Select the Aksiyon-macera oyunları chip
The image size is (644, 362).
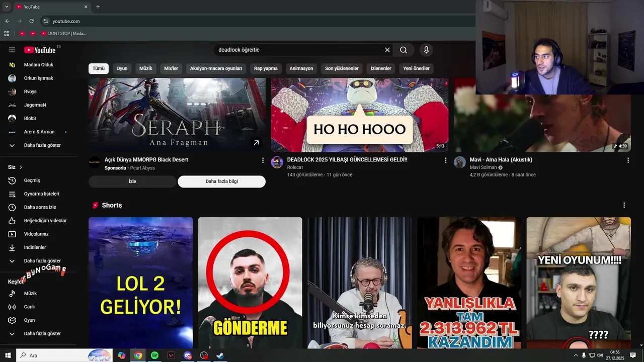(x=216, y=68)
